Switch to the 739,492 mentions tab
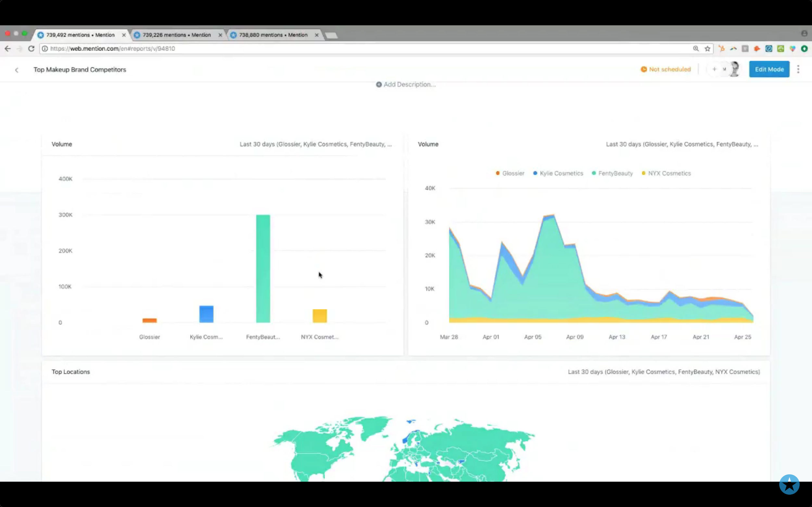Viewport: 812px width, 507px height. [x=81, y=35]
